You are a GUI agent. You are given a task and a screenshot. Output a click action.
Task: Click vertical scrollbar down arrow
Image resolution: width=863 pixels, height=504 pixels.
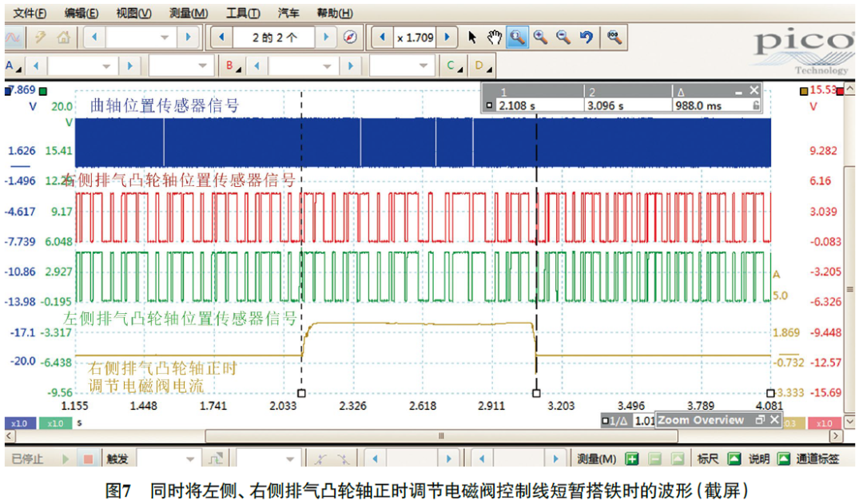(849, 423)
